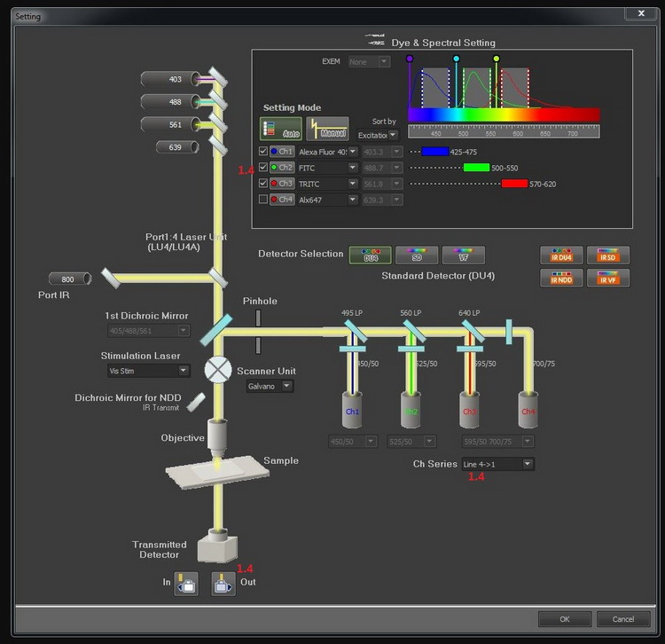Viewport: 665px width, 644px height.
Task: Open the Sort by Excitation dropdown
Action: (x=377, y=135)
